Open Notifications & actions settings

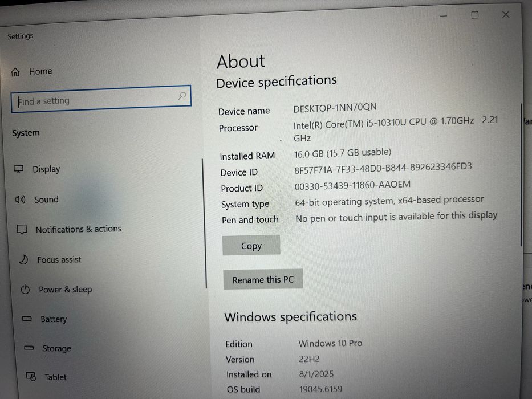[79, 229]
